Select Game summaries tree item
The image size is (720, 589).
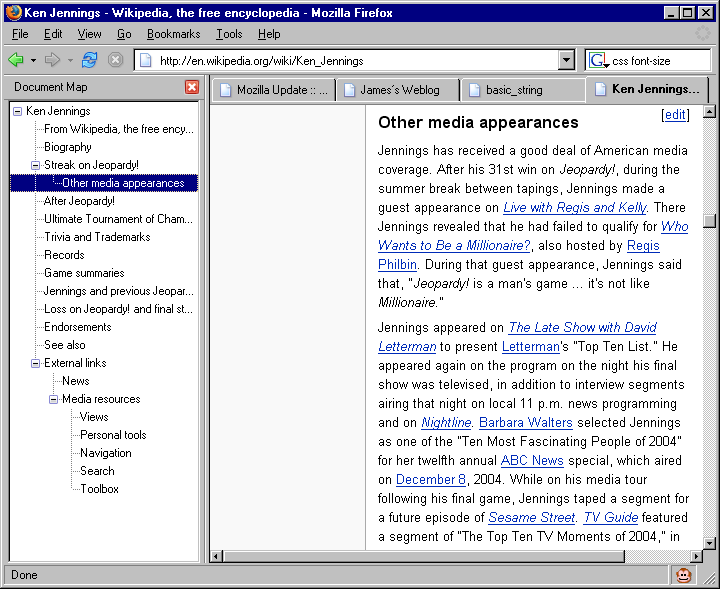click(84, 273)
